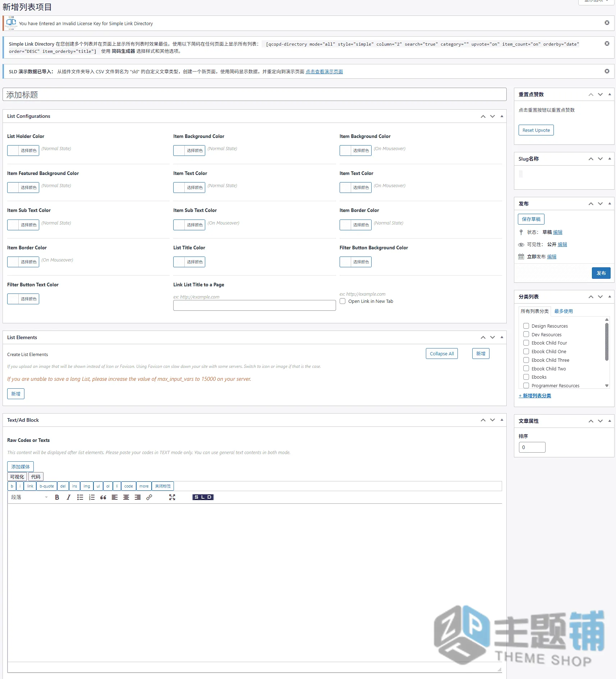Check the Dev Resources category
Image resolution: width=616 pixels, height=679 pixels.
click(526, 334)
